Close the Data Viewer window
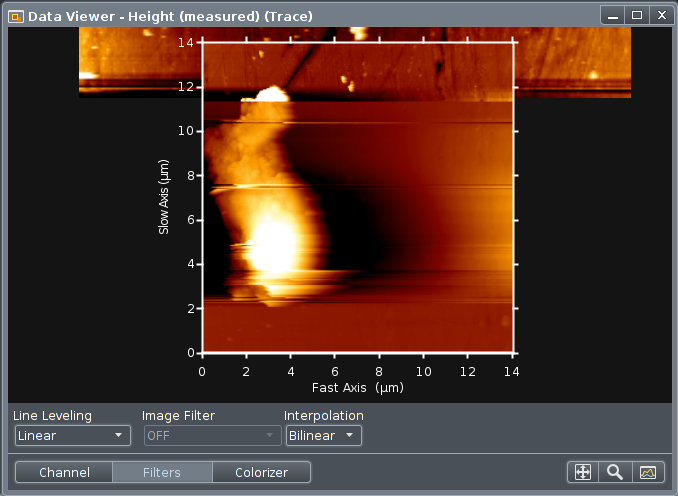This screenshot has width=678, height=496. click(659, 15)
